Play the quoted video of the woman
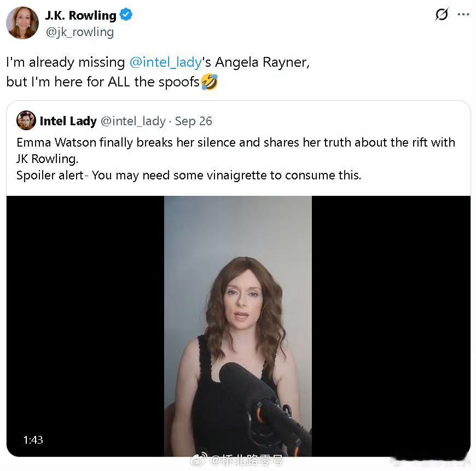 point(238,326)
